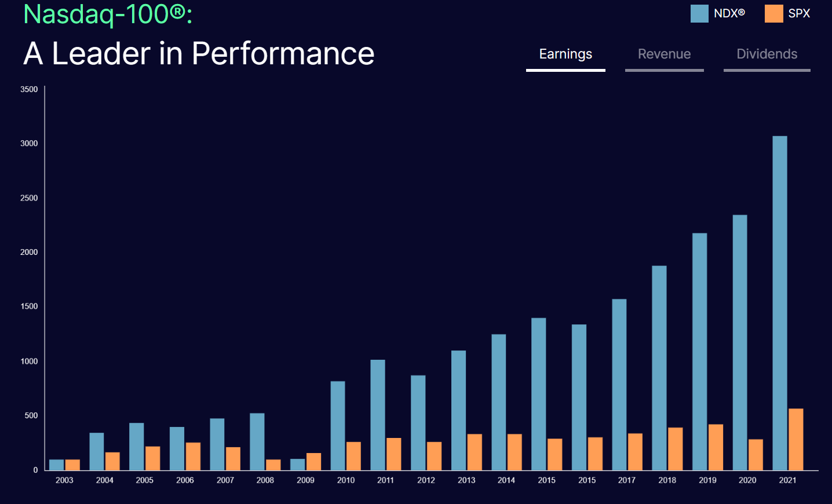Click the 2000 y-axis value
Viewport: 832px width, 504px height.
click(x=29, y=252)
